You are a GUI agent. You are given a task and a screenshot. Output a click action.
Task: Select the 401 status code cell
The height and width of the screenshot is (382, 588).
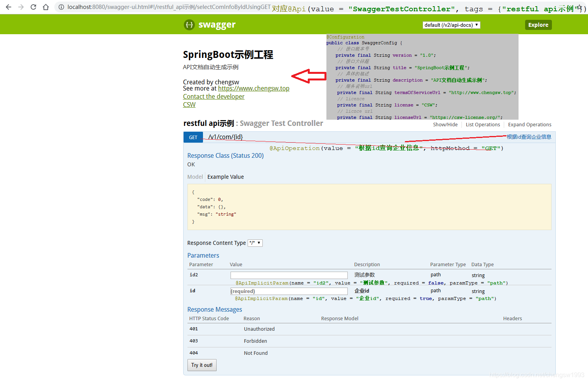[x=194, y=329]
